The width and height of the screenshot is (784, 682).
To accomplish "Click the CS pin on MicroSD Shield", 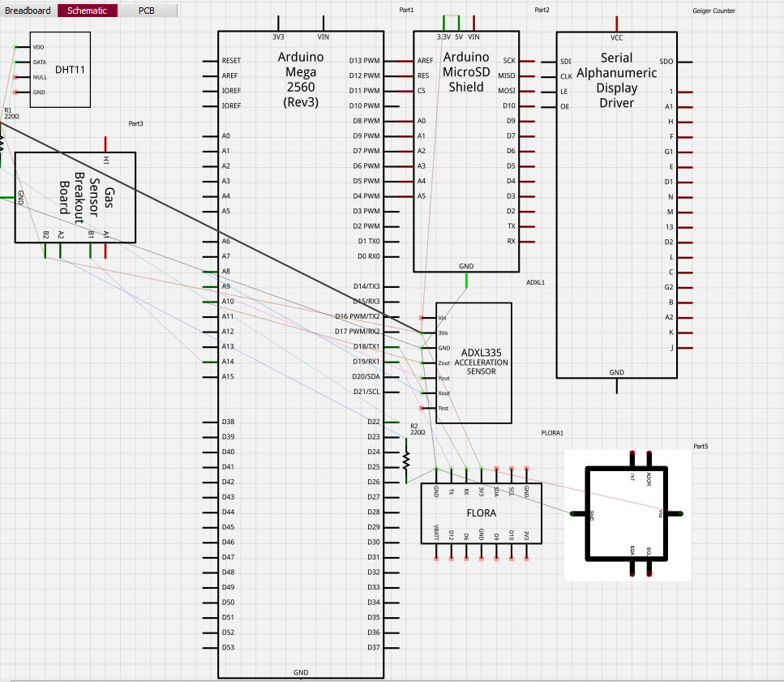I will click(x=405, y=91).
